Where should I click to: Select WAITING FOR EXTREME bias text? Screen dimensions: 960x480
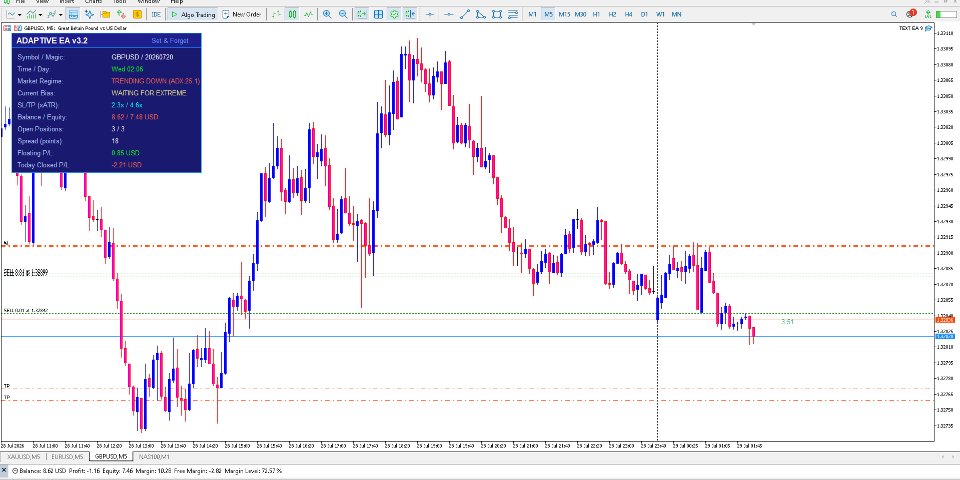(x=149, y=93)
